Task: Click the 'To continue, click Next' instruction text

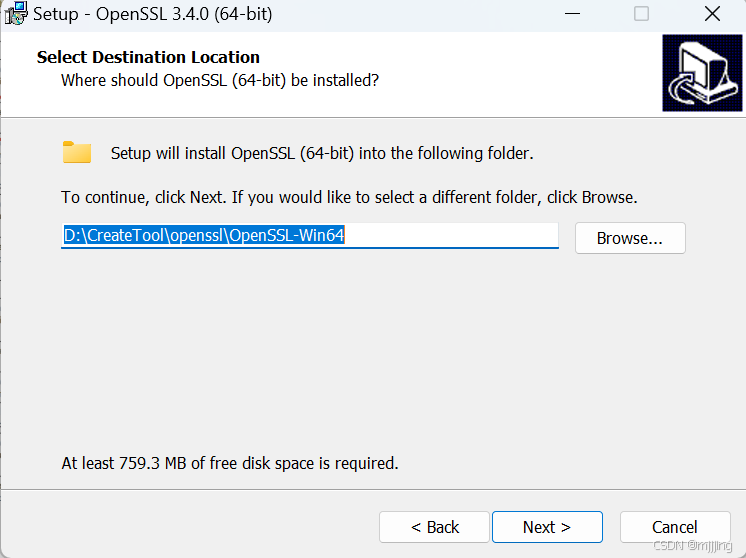Action: click(x=349, y=197)
